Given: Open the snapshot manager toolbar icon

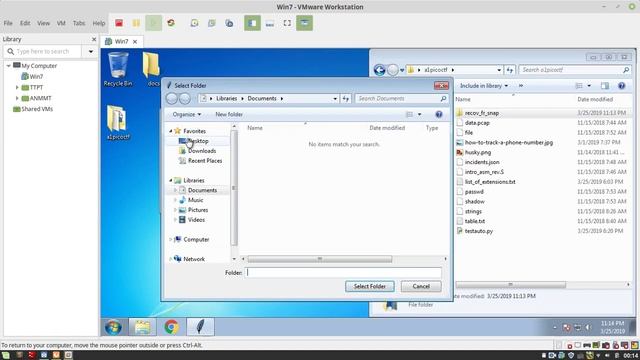Looking at the screenshot, I should click(x=229, y=23).
